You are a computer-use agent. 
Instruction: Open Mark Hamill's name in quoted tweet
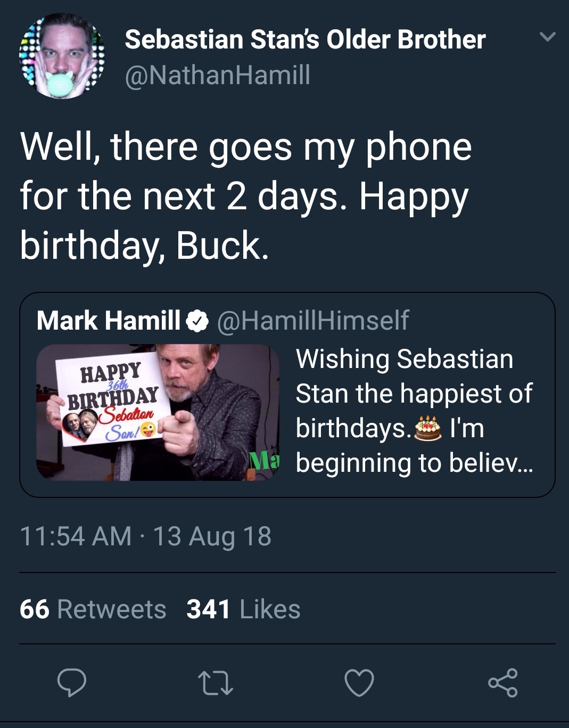point(109,320)
